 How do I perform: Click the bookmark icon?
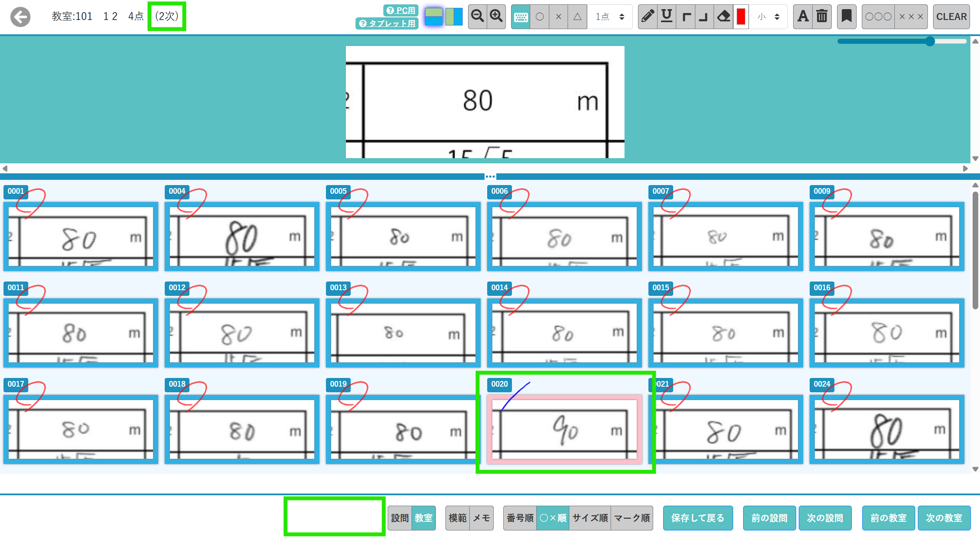846,17
